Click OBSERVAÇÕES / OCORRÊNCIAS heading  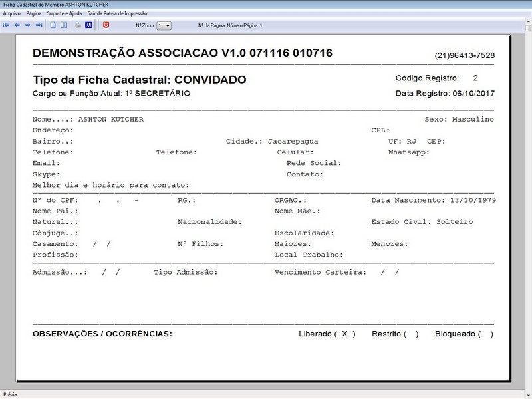102,334
